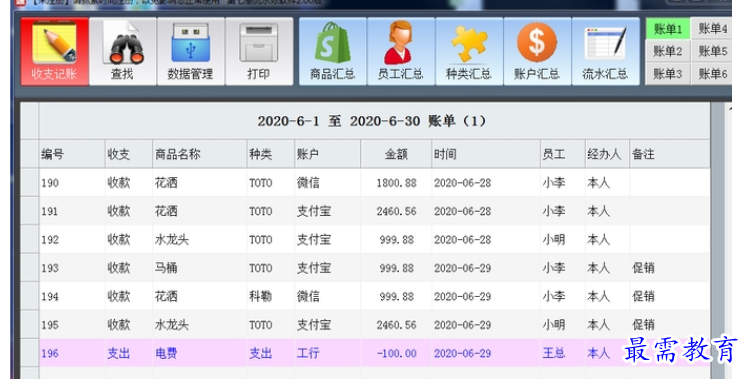Viewport: 746px width, 381px height.
Task: Open 账户汇总 dollar coin icon
Action: coord(537,51)
